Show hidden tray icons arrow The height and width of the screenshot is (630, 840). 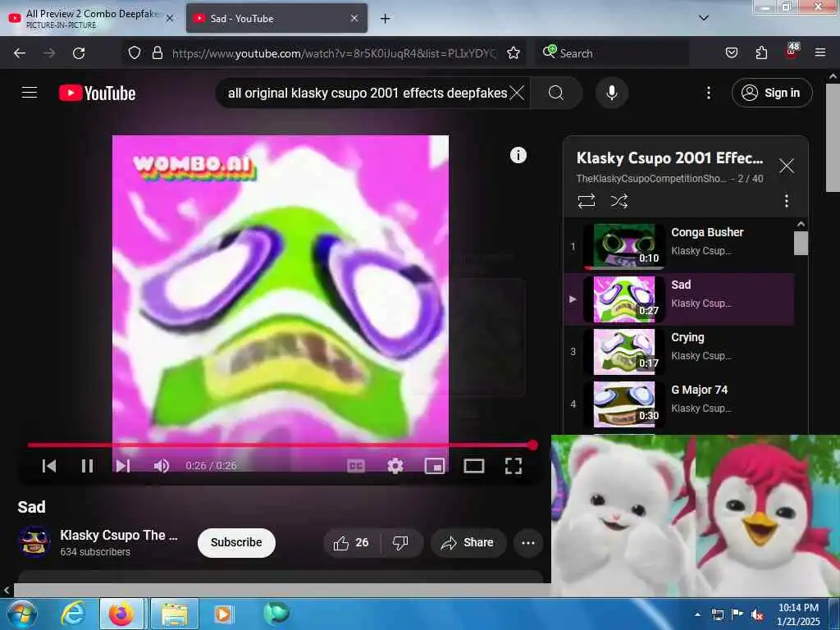(697, 614)
